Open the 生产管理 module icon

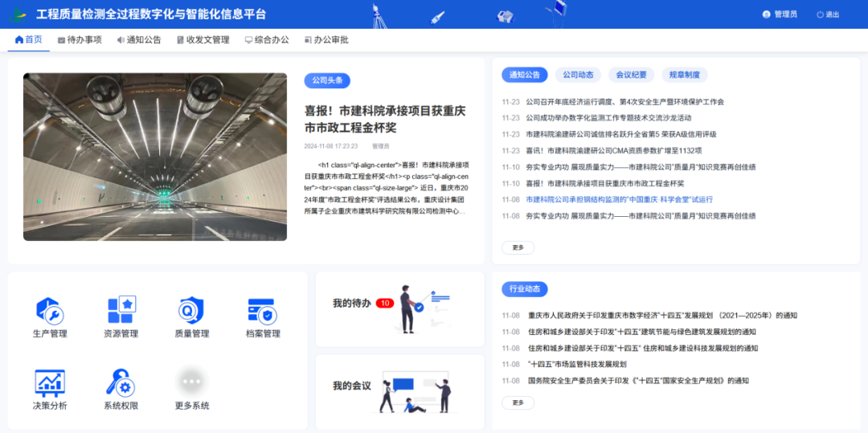pos(50,310)
